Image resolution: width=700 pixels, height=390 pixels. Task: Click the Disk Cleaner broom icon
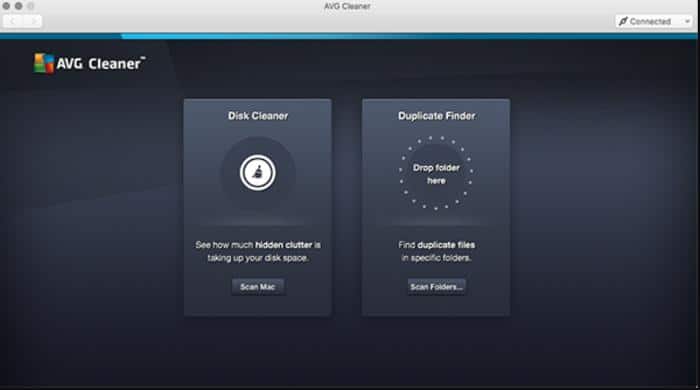click(x=258, y=173)
